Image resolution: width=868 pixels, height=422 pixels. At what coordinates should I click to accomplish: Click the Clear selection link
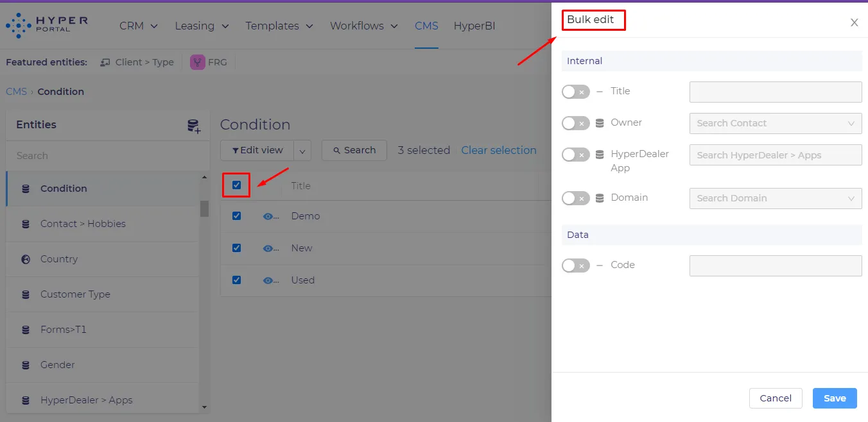[x=499, y=150]
